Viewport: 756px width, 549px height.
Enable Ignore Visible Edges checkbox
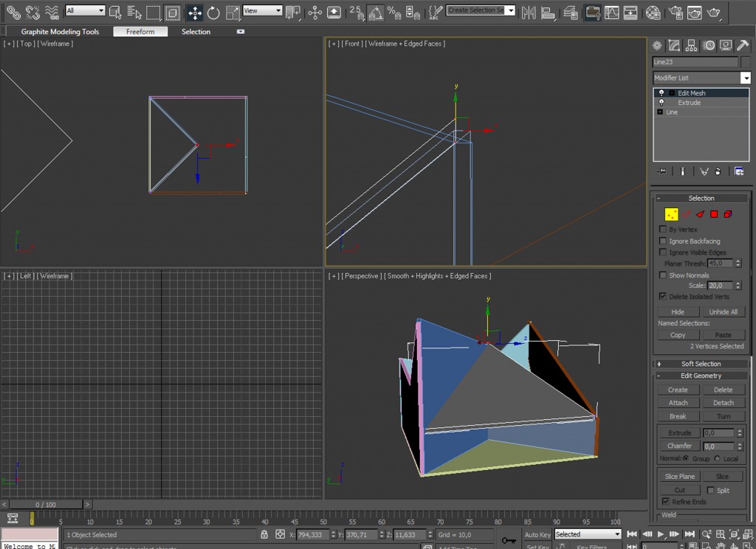(663, 252)
